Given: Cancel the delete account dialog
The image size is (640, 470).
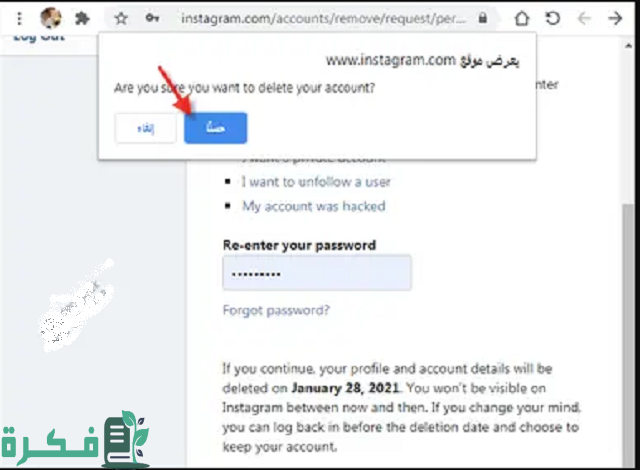Looking at the screenshot, I should click(146, 129).
